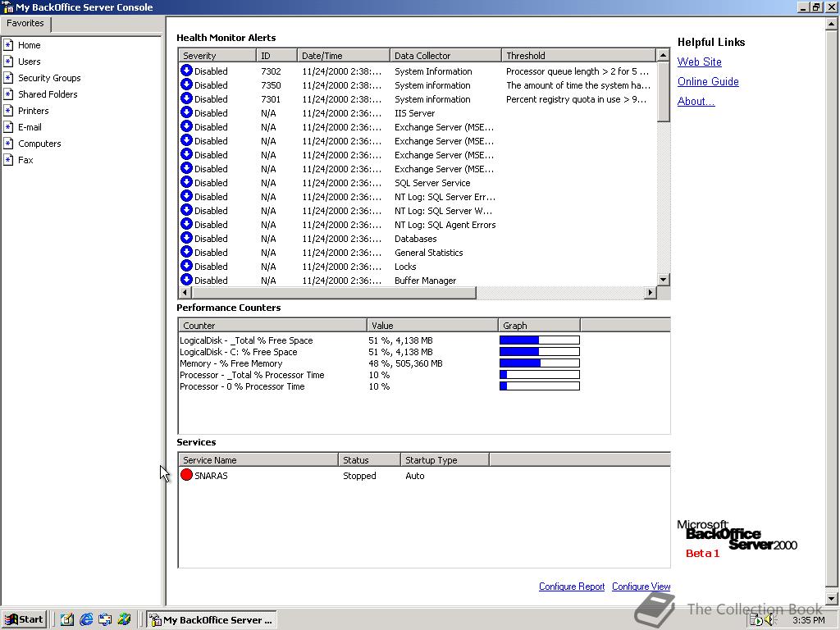Sort alerts by Severity column
Viewport: 840px width, 630px height.
217,56
